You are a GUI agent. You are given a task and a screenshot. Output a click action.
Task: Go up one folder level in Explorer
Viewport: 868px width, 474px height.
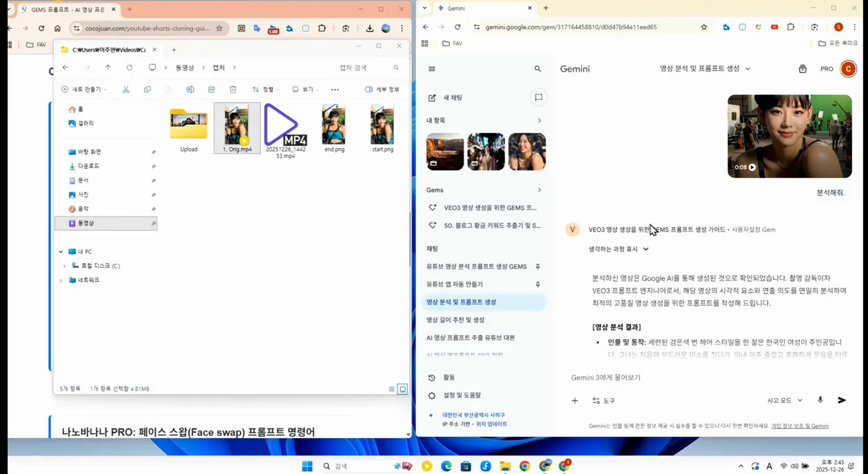[108, 68]
